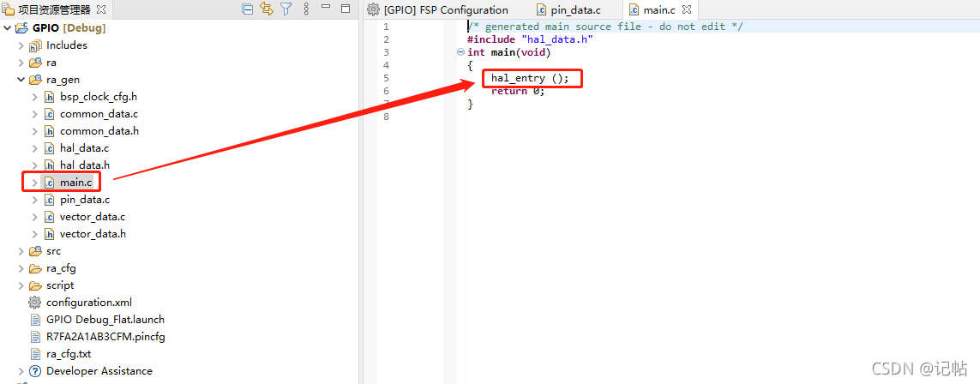Expand common_data.h file node
This screenshot has height=384, width=980.
point(35,131)
